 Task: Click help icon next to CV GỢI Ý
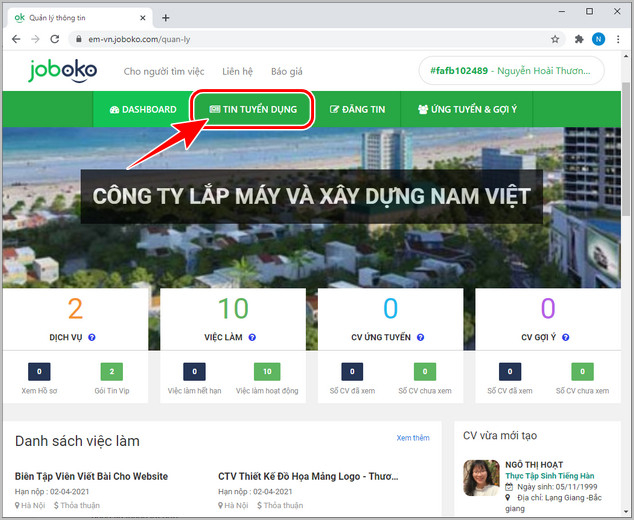click(x=566, y=337)
